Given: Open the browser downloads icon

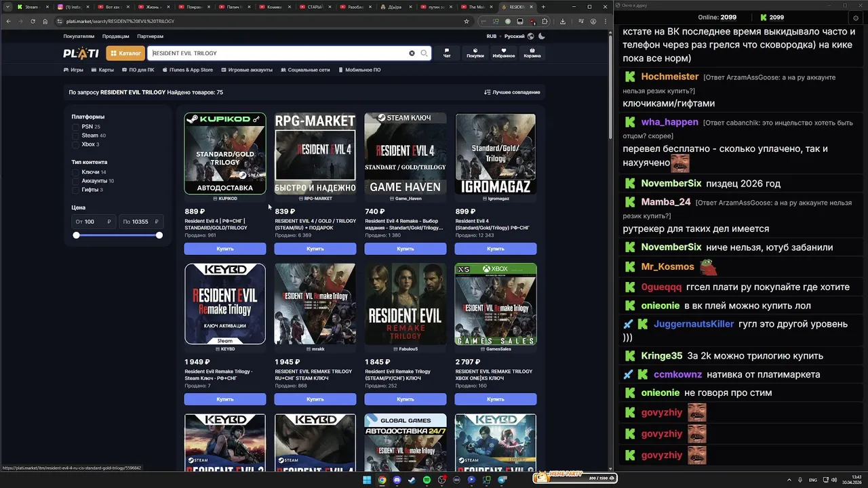Looking at the screenshot, I should click(563, 21).
